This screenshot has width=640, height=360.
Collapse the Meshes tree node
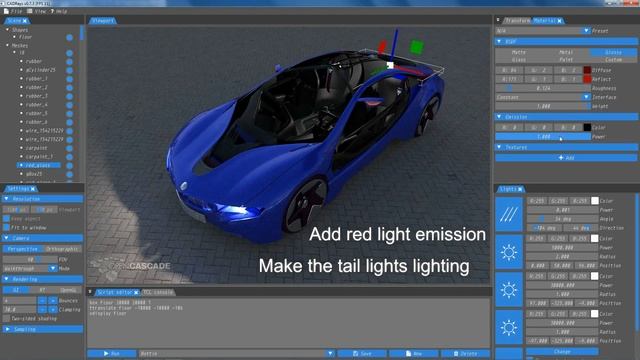pos(7,45)
